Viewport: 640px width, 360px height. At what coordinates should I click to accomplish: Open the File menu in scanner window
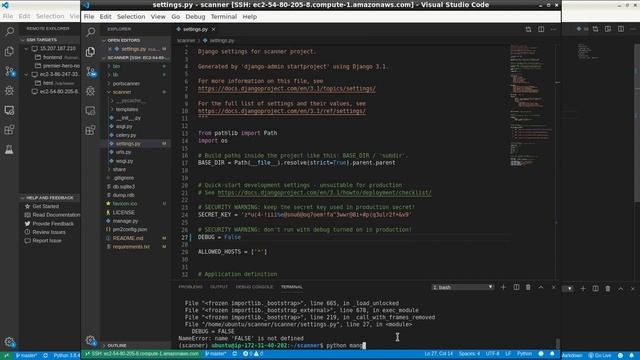coord(89,17)
